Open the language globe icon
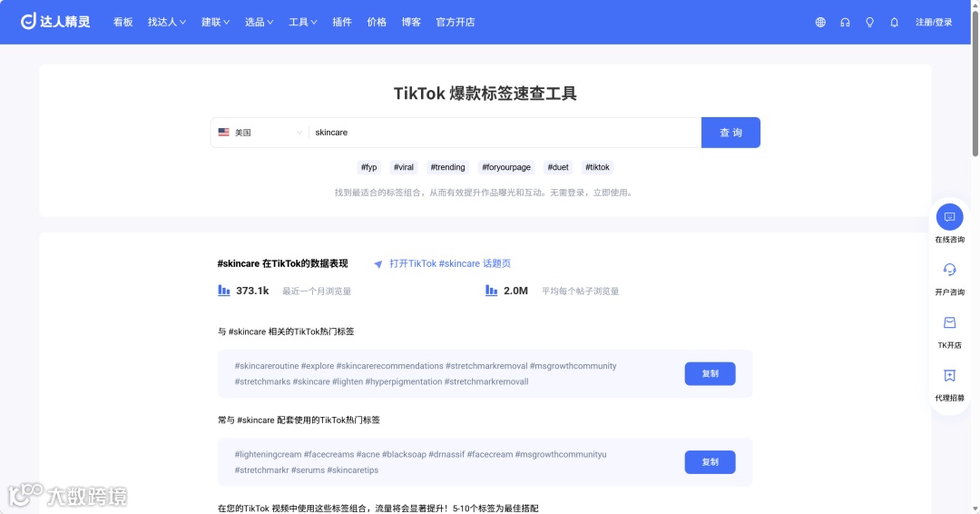Viewport: 980px width, 514px height. 820,22
